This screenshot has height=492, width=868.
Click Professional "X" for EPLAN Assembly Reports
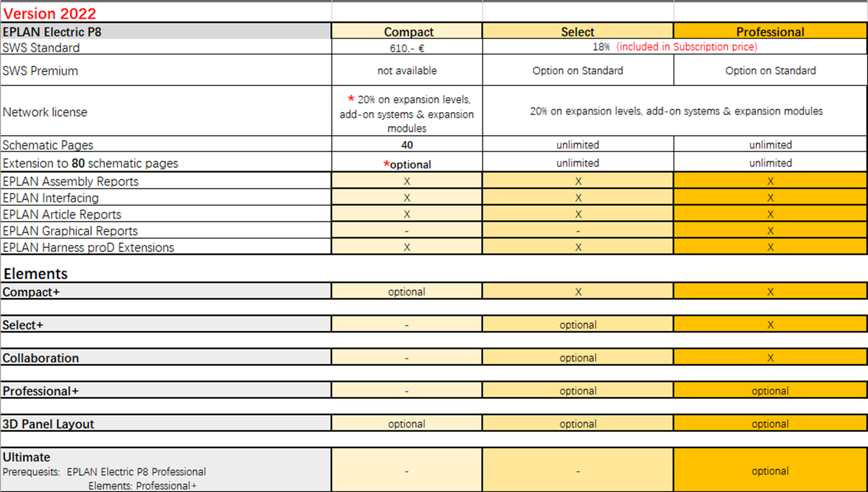pyautogui.click(x=770, y=181)
